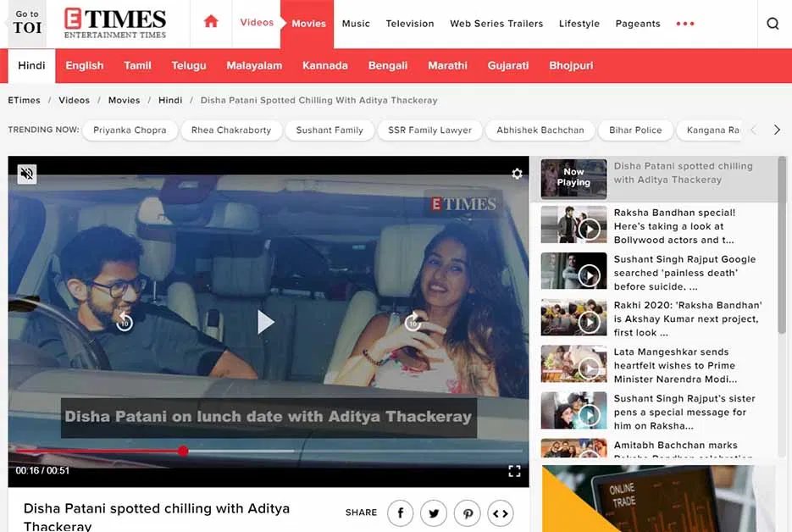Screen dimensions: 792x532
Task: Open Lata Mangeshkar heartfelt wishes title text
Action: click(x=675, y=365)
